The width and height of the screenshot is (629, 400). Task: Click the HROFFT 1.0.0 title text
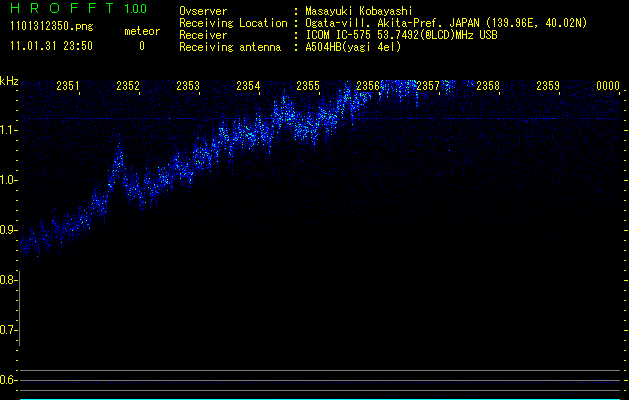[x=79, y=8]
